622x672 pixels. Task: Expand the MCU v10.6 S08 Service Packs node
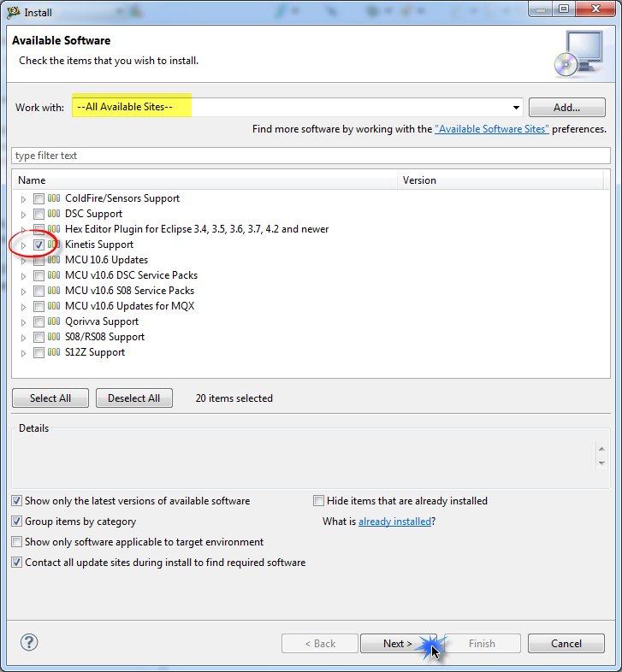(x=24, y=292)
